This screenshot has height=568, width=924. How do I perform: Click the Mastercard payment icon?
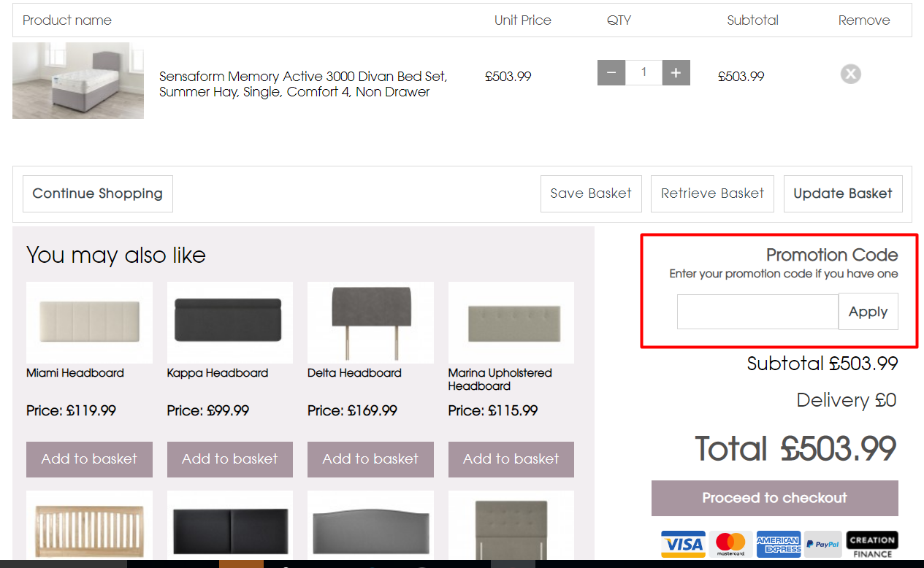tap(730, 544)
